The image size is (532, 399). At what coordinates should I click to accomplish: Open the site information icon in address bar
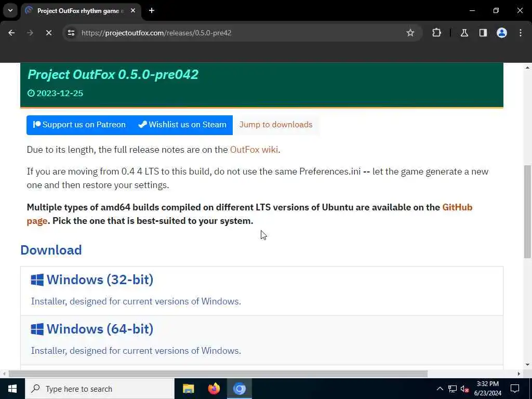click(71, 33)
